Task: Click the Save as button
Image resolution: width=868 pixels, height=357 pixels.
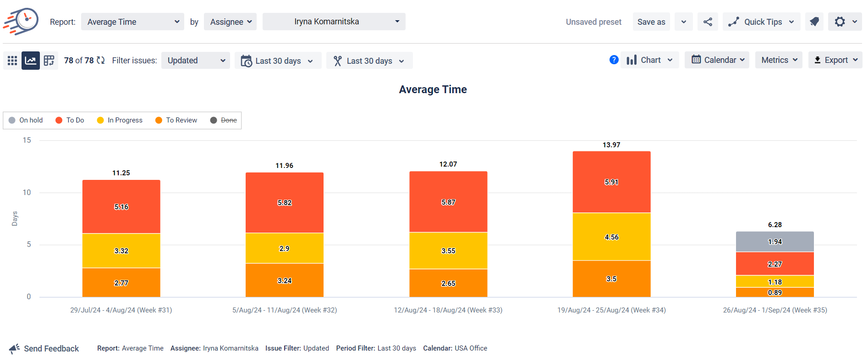Action: [651, 22]
